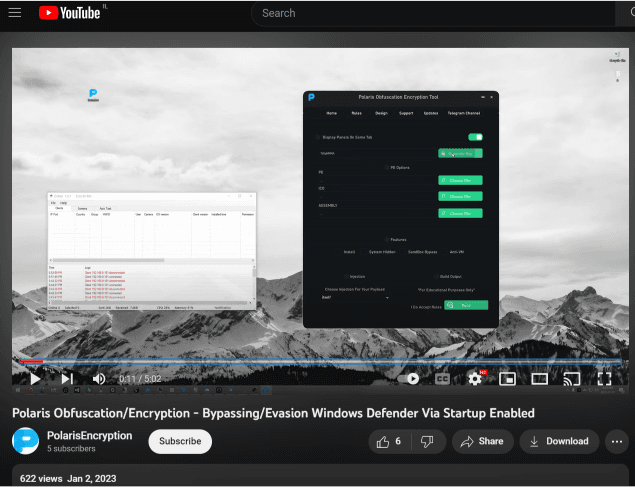The width and height of the screenshot is (635, 487).
Task: Click the 5 subscribers count text
Action: 71,449
